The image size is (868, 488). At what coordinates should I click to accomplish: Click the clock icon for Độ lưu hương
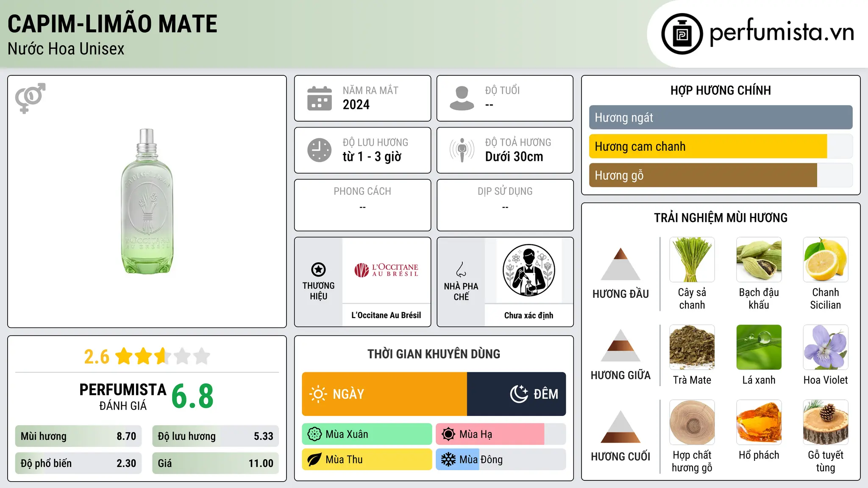tap(320, 150)
